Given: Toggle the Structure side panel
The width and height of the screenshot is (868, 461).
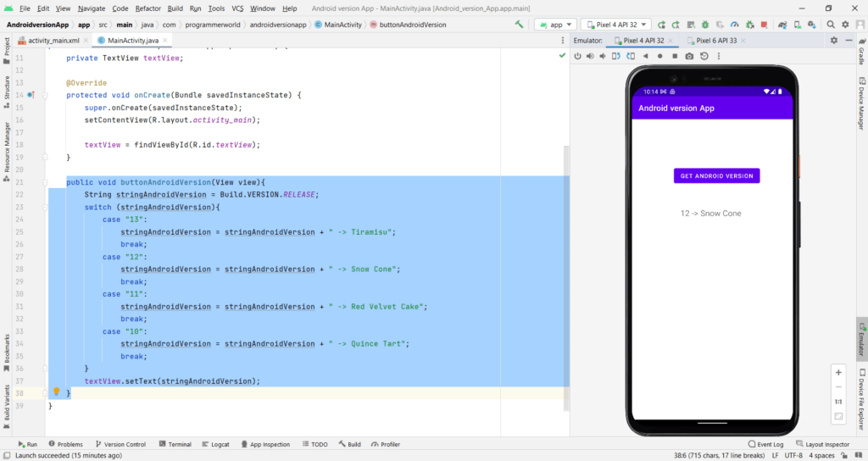Looking at the screenshot, I should coord(7,92).
